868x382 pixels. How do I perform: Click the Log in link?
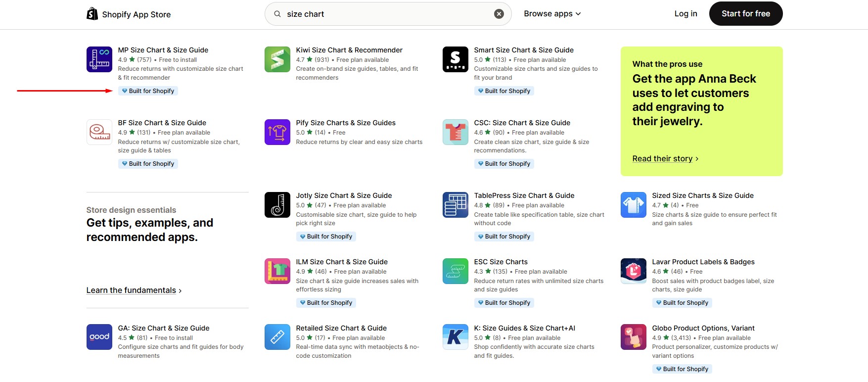[685, 14]
